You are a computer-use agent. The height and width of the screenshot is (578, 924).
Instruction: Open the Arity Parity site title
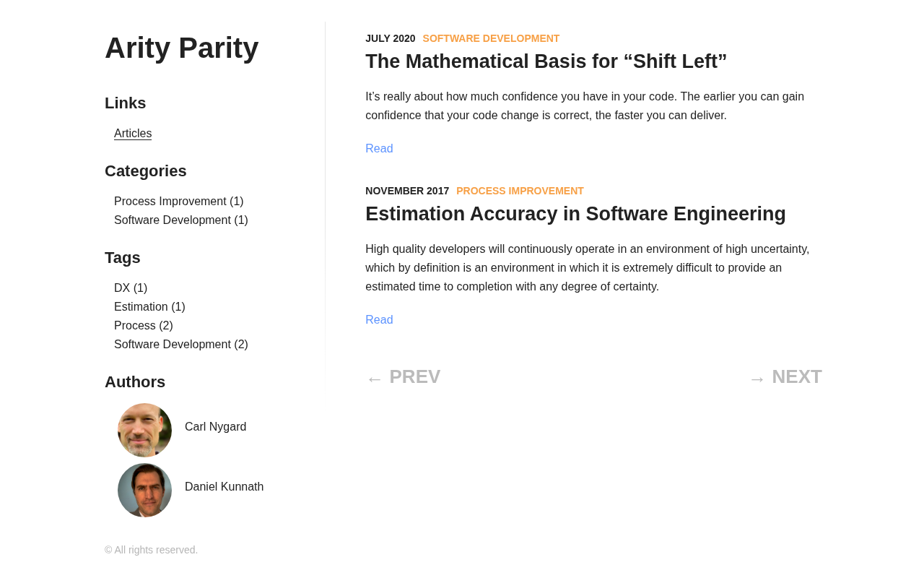coord(181,48)
